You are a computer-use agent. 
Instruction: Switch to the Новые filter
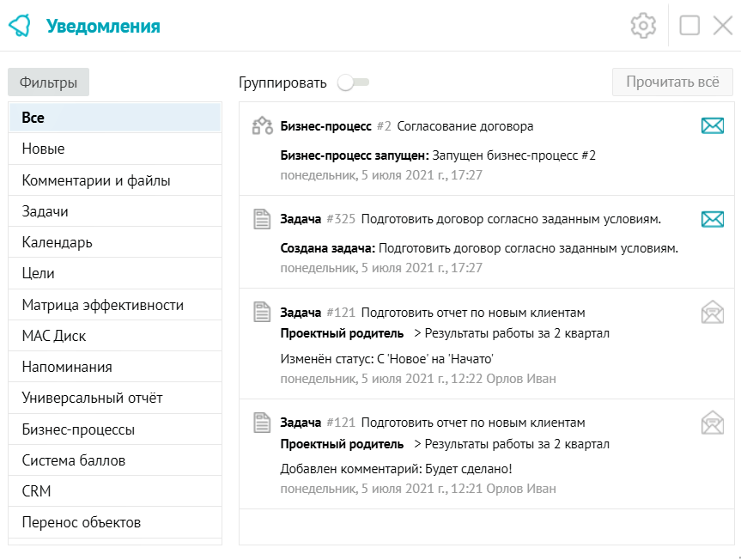[45, 149]
